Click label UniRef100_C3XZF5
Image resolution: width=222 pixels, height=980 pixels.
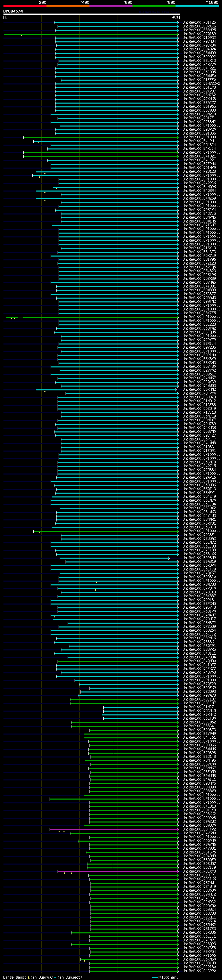pyautogui.click(x=199, y=313)
